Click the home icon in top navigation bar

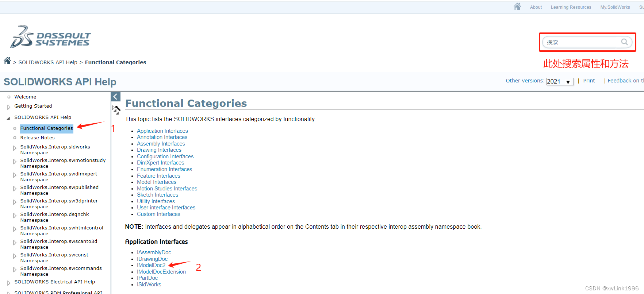[517, 7]
